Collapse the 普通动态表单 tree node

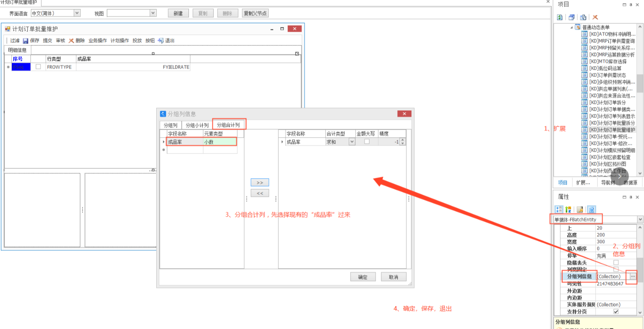coord(571,27)
